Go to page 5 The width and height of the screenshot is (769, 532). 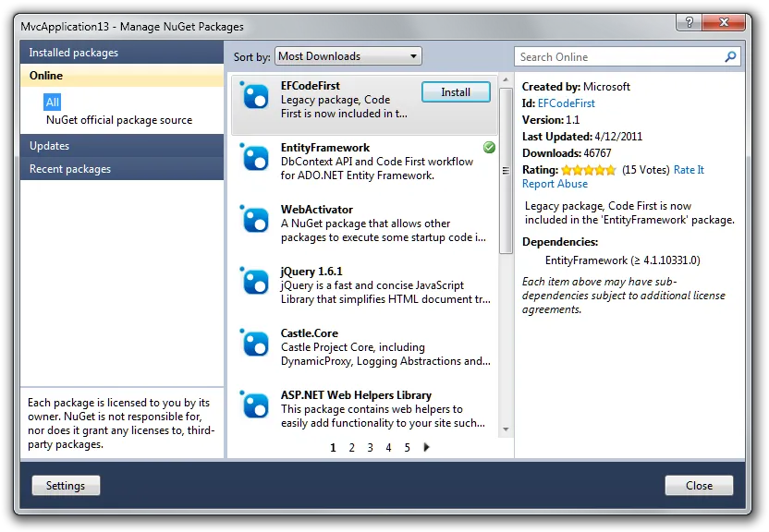407,447
